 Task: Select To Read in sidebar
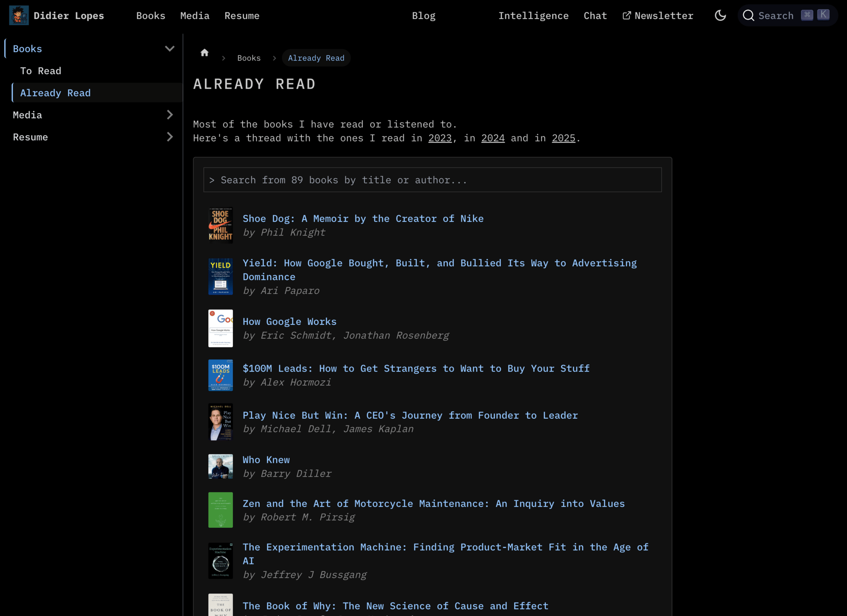coord(41,71)
